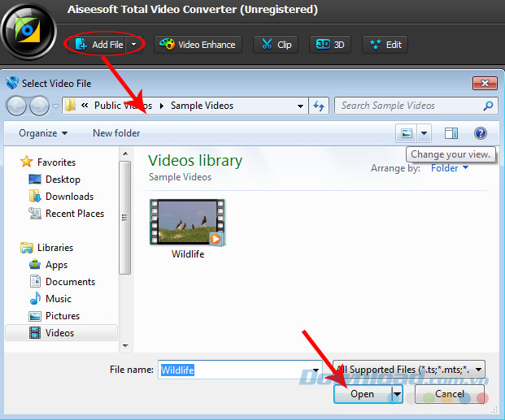
Task: Click the Open button
Action: coord(362,394)
